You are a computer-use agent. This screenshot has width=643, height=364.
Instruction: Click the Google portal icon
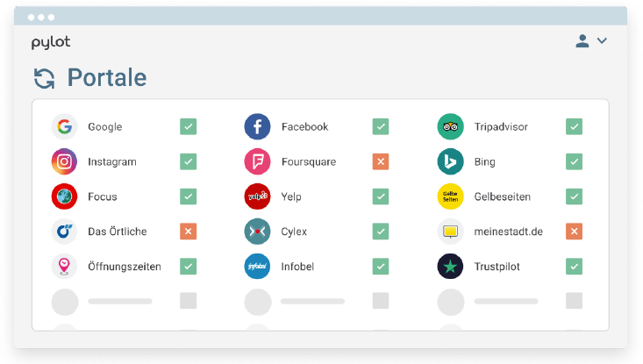[x=64, y=127]
